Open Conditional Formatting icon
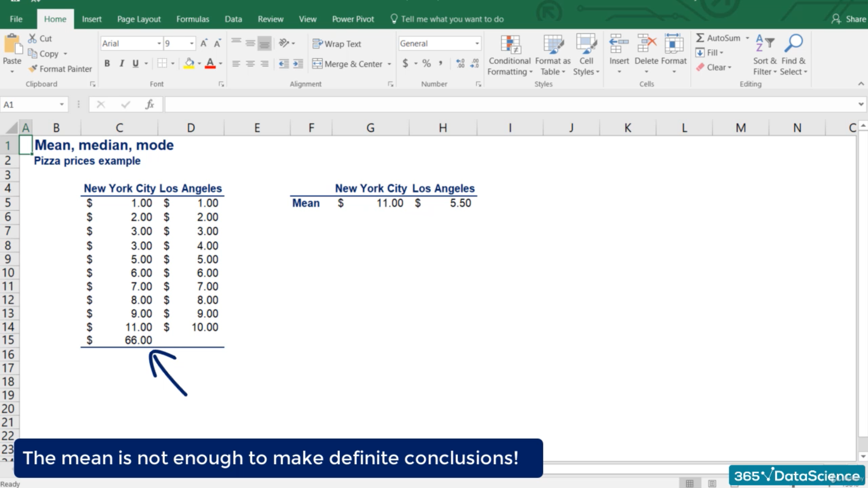868x488 pixels. [x=510, y=45]
